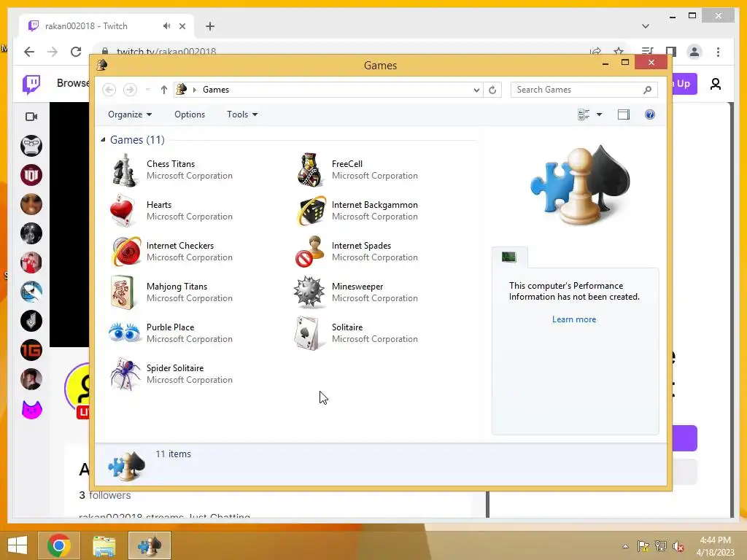Open the pink cat channel in Twitch sidebar
The height and width of the screenshot is (560, 747).
click(x=31, y=409)
